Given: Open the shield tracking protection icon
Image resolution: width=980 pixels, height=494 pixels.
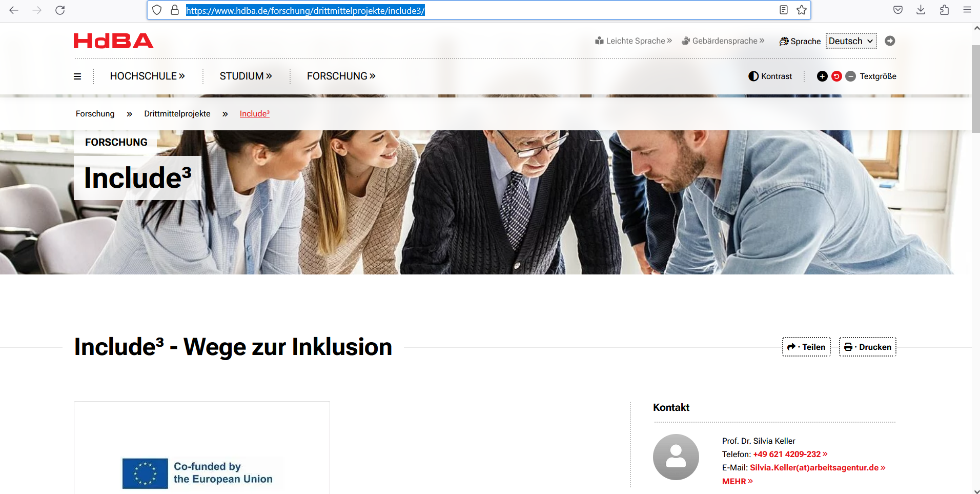Looking at the screenshot, I should click(157, 10).
